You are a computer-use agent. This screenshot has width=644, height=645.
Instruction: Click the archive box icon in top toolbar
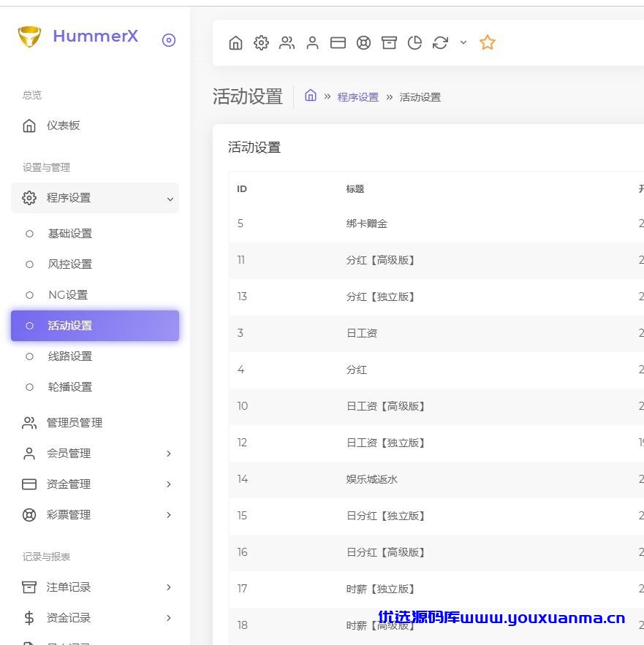point(389,43)
